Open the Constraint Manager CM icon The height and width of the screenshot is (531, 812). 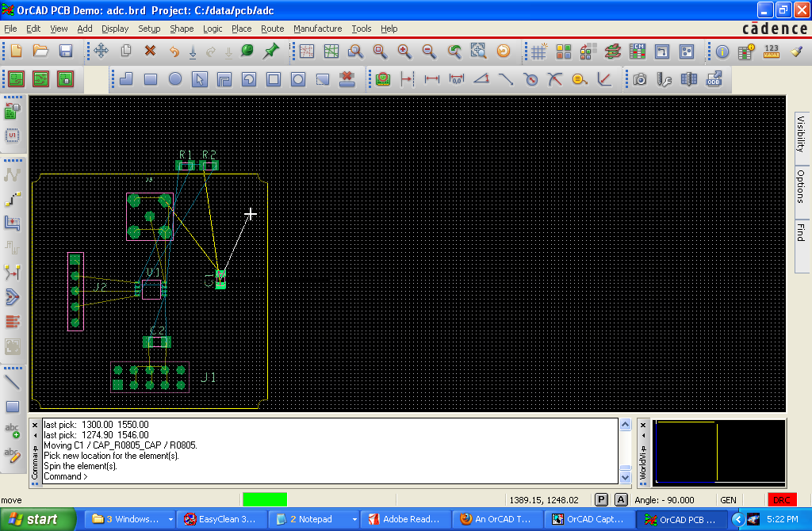pos(638,52)
